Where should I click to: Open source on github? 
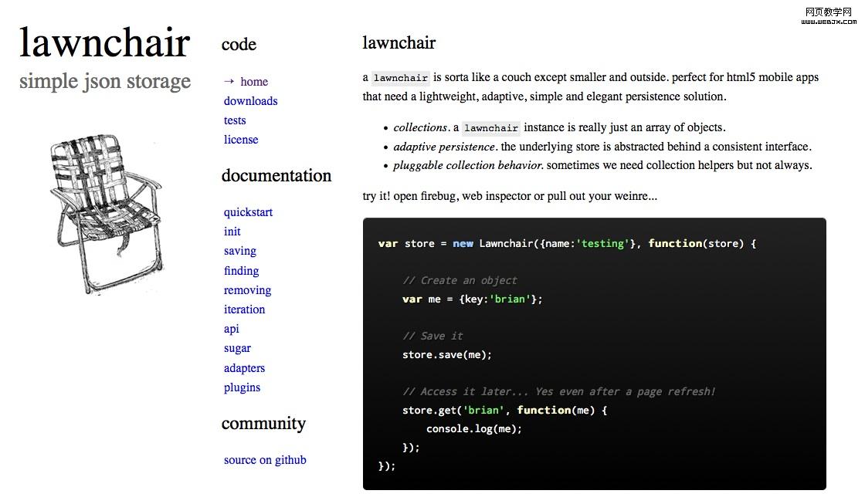[x=265, y=460]
